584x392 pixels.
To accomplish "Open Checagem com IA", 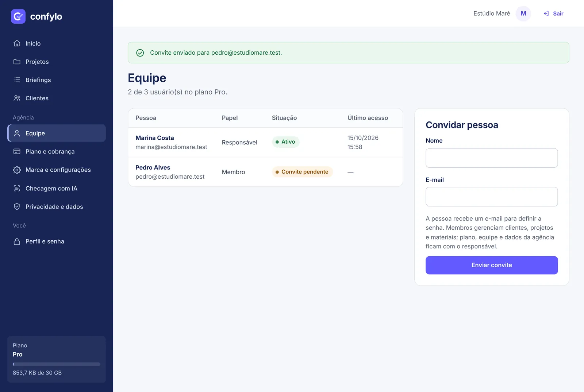I will [57, 188].
